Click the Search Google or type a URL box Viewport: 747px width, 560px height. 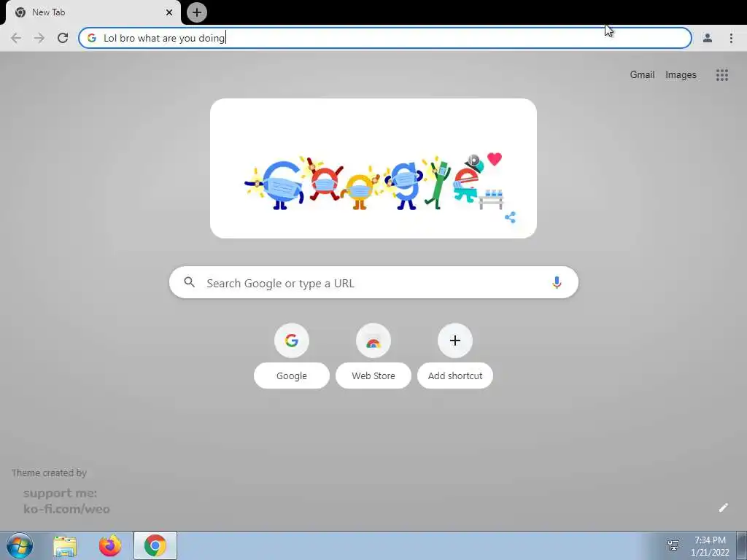[x=374, y=283]
